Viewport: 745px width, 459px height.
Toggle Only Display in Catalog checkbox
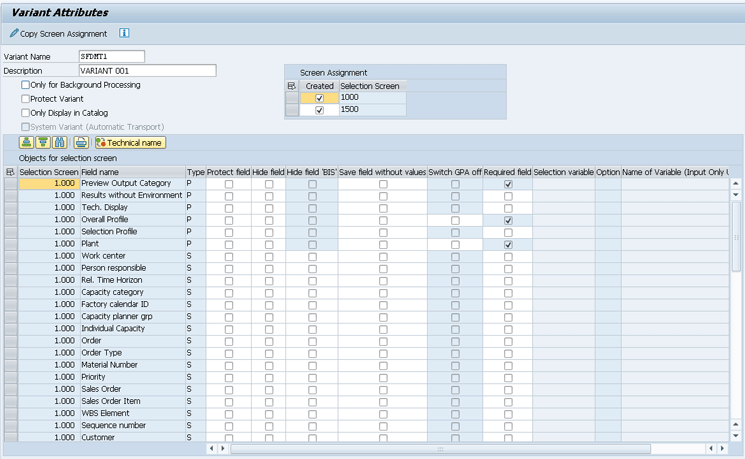(26, 113)
